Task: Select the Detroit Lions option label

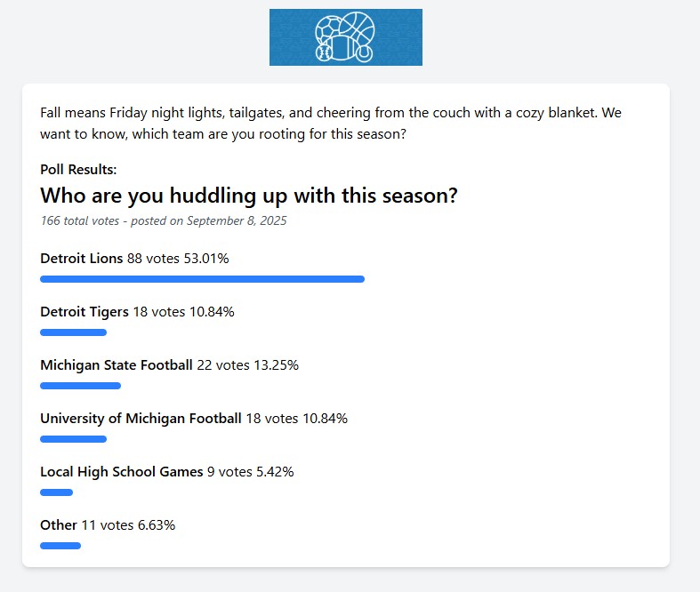Action: tap(82, 259)
